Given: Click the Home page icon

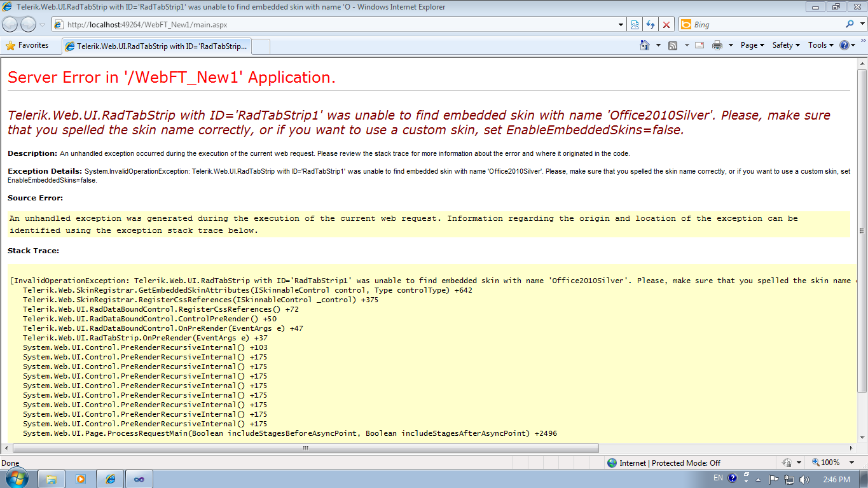Looking at the screenshot, I should pyautogui.click(x=645, y=45).
